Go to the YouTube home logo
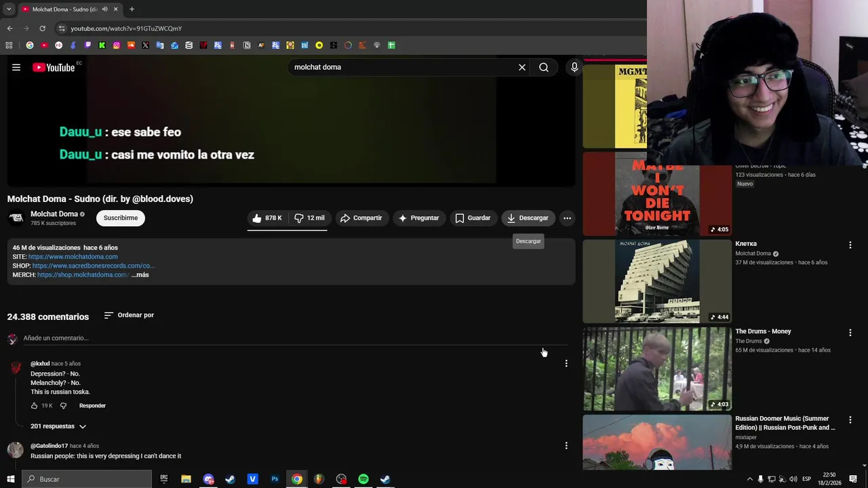 [x=54, y=67]
